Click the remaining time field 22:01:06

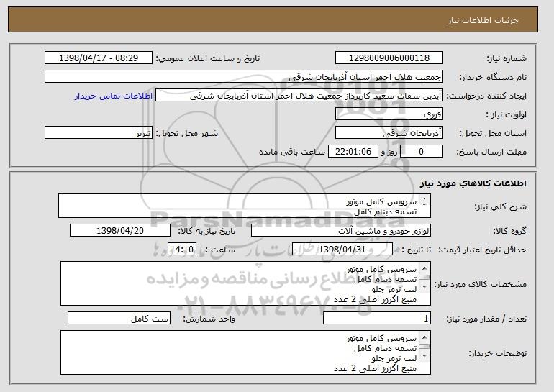(353, 152)
